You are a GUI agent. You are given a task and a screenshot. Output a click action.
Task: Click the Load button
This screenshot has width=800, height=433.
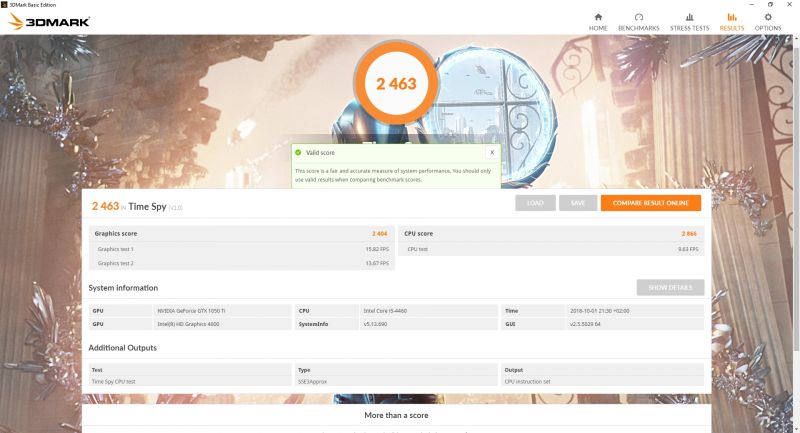coord(535,203)
